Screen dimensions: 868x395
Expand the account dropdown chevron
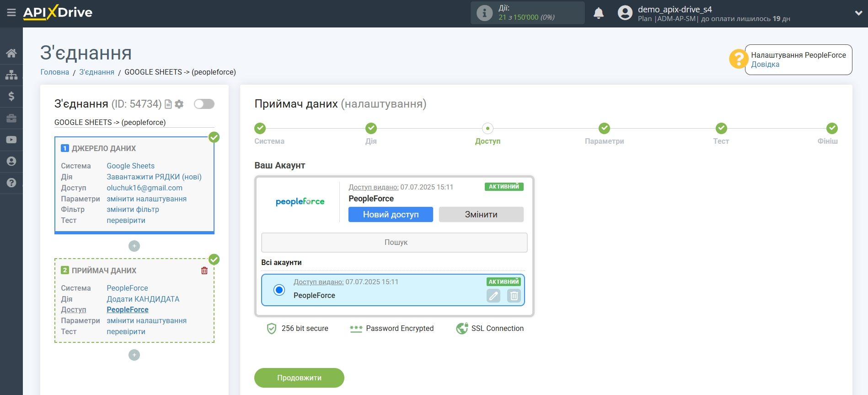tap(858, 13)
